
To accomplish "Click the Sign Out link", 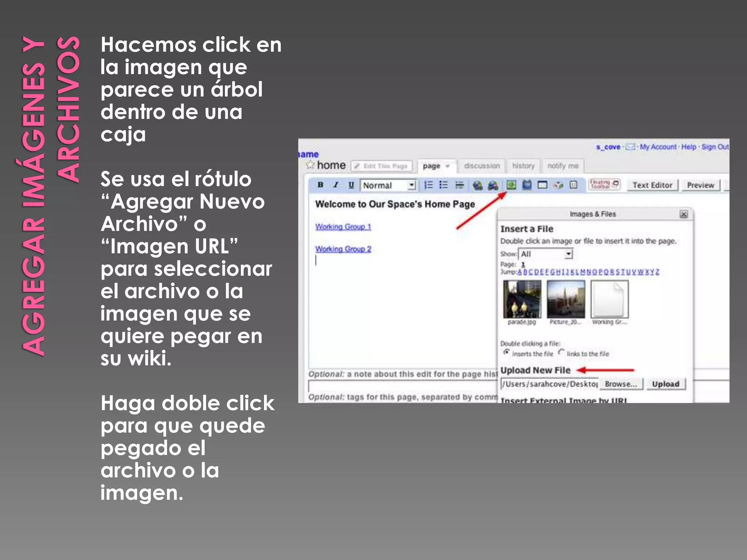I will pyautogui.click(x=715, y=147).
